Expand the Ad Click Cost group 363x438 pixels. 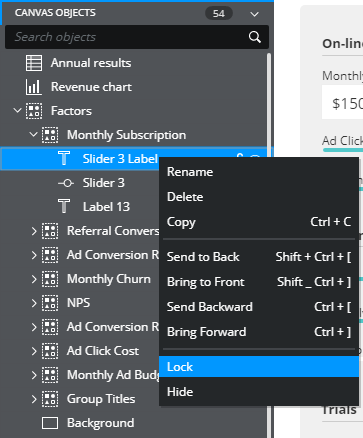[34, 351]
